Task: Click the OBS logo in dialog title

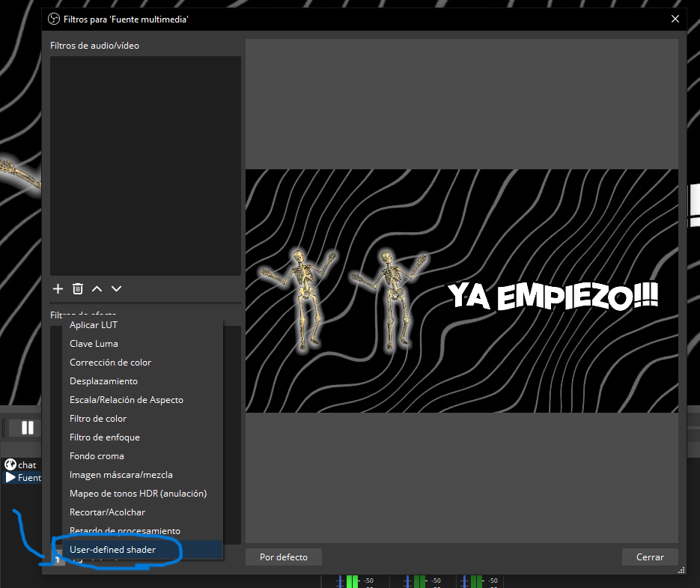Action: [54, 19]
